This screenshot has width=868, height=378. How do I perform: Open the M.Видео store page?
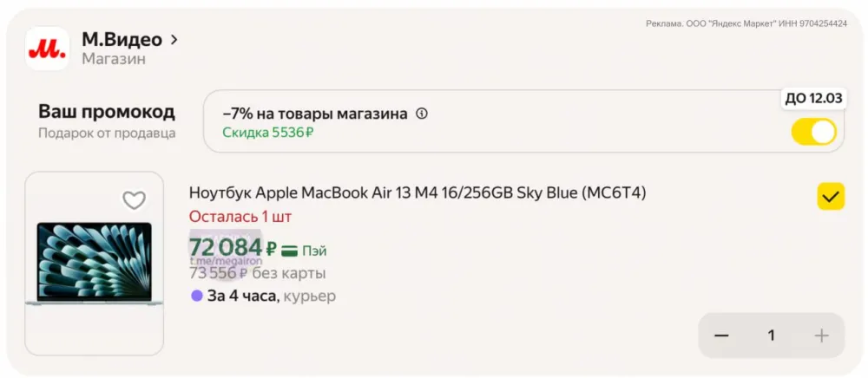click(x=122, y=39)
